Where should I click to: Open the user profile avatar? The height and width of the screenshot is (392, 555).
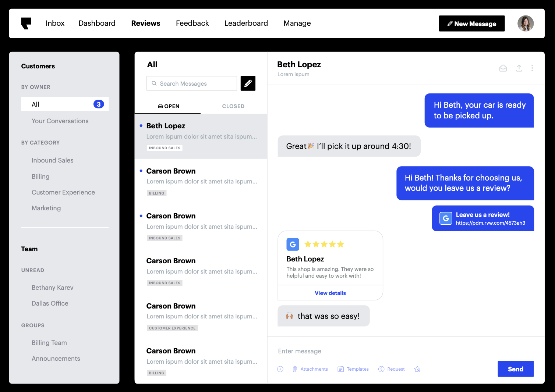click(x=525, y=24)
